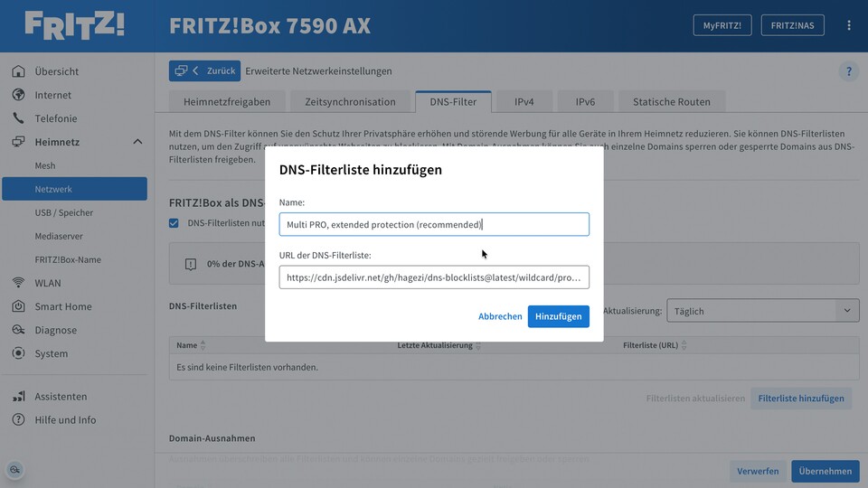Collapse the Heimnetz menu chevron
This screenshot has height=488, width=868.
[137, 142]
